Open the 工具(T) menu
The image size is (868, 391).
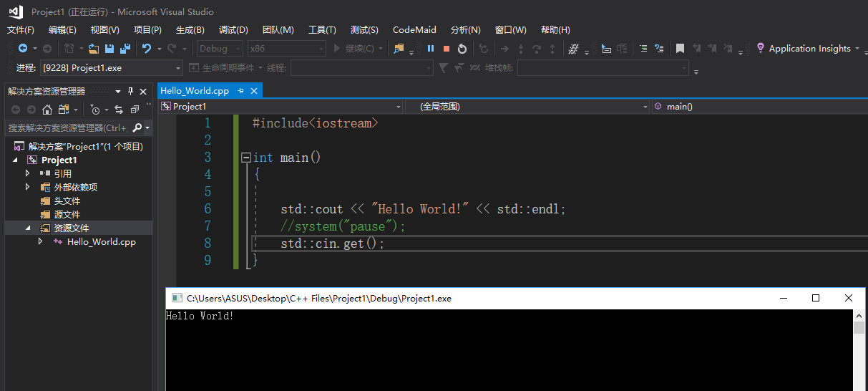(322, 29)
